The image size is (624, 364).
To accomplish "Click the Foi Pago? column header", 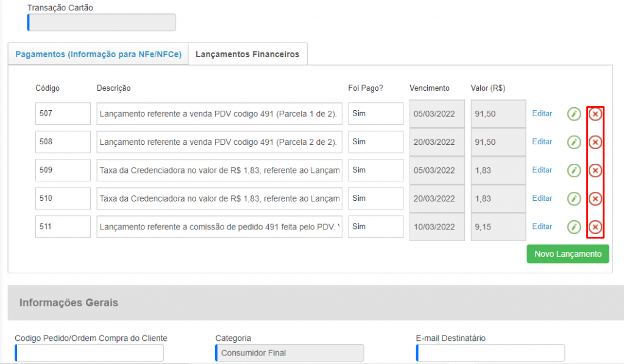I will pyautogui.click(x=366, y=88).
